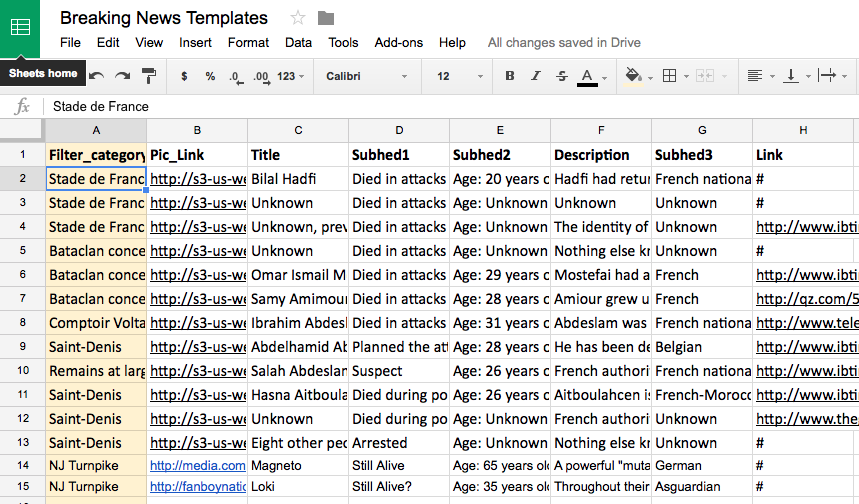Format selection as currency
This screenshot has height=504, width=859.
coord(184,76)
